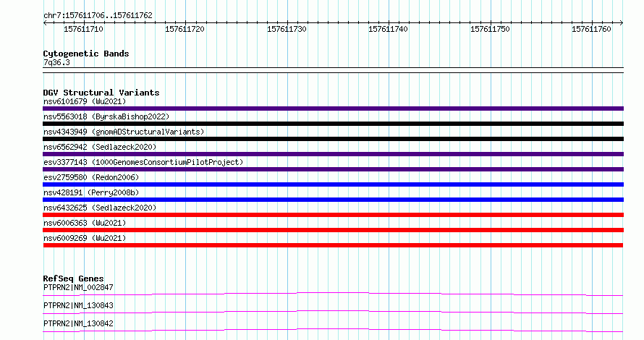Click the magenta line for PTPRN2|NM_130842
644x340 pixels.
333,330
